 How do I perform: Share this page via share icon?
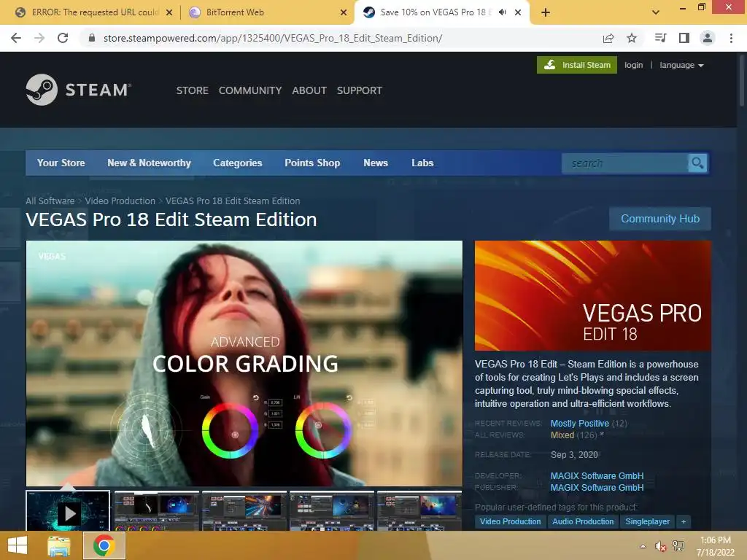608,38
